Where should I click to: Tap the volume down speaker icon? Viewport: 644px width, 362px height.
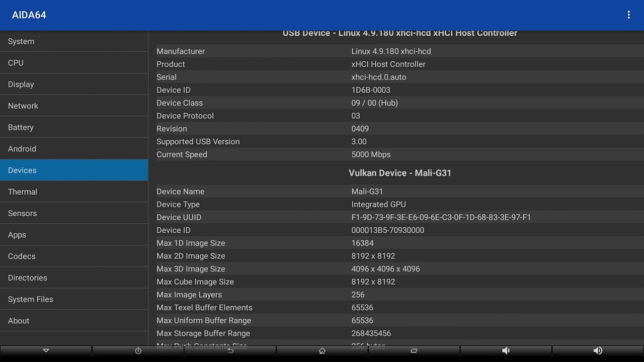[x=506, y=351]
